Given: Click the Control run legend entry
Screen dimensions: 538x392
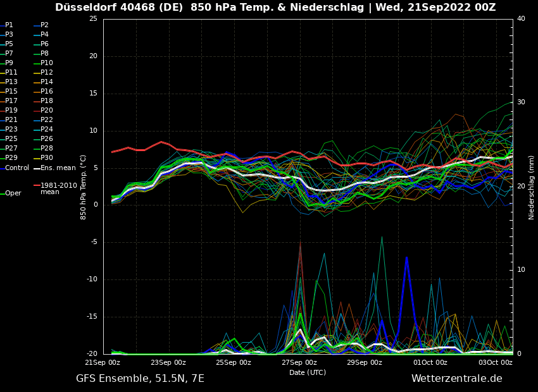Looking at the screenshot, I should [x=16, y=168].
